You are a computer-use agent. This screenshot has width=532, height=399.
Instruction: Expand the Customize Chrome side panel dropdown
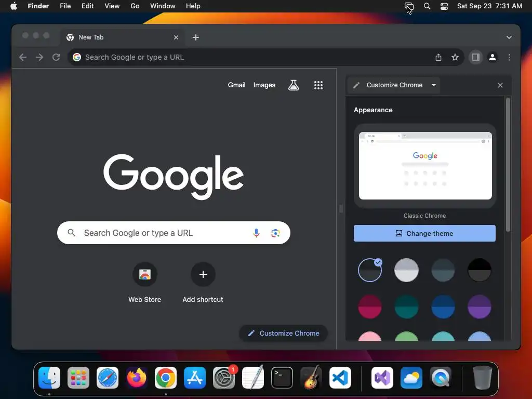(434, 85)
